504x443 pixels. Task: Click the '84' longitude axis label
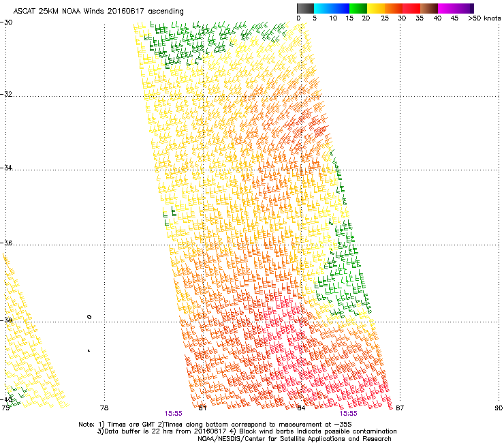click(x=301, y=408)
